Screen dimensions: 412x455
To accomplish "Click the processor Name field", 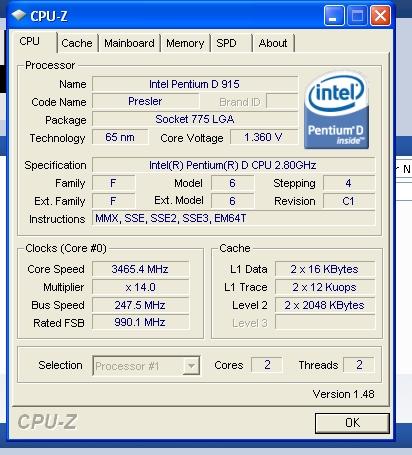I will pyautogui.click(x=195, y=84).
